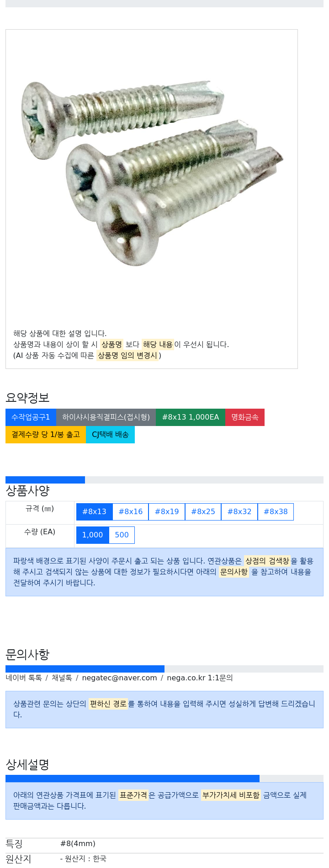Click the red 명화금속 brand tag
Viewport: 329px width, 868px height.
[x=245, y=417]
